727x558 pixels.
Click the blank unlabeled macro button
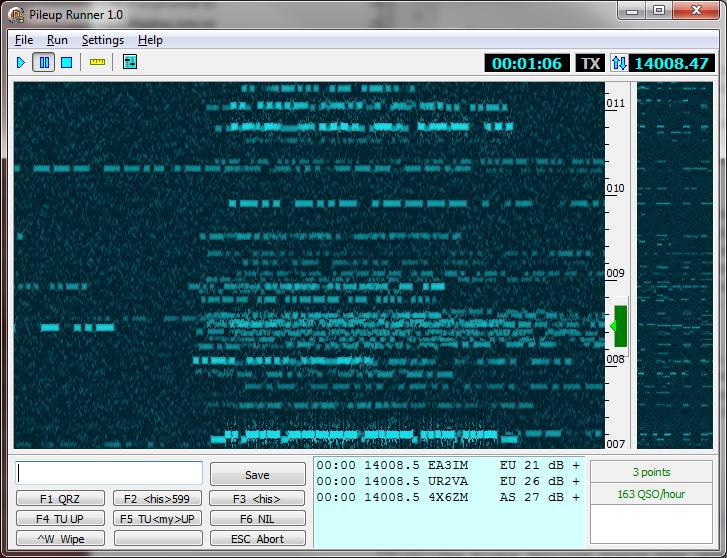(x=158, y=539)
